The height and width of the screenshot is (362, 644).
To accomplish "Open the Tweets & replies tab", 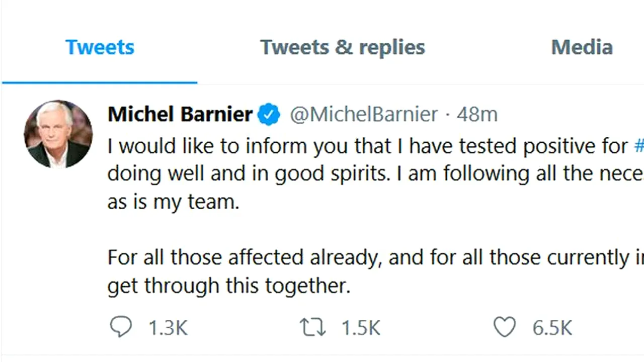I will pos(342,47).
